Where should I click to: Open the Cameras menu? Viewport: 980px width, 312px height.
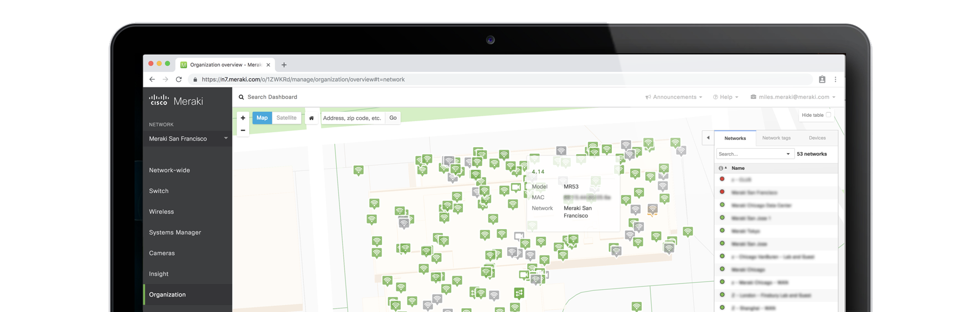click(162, 253)
